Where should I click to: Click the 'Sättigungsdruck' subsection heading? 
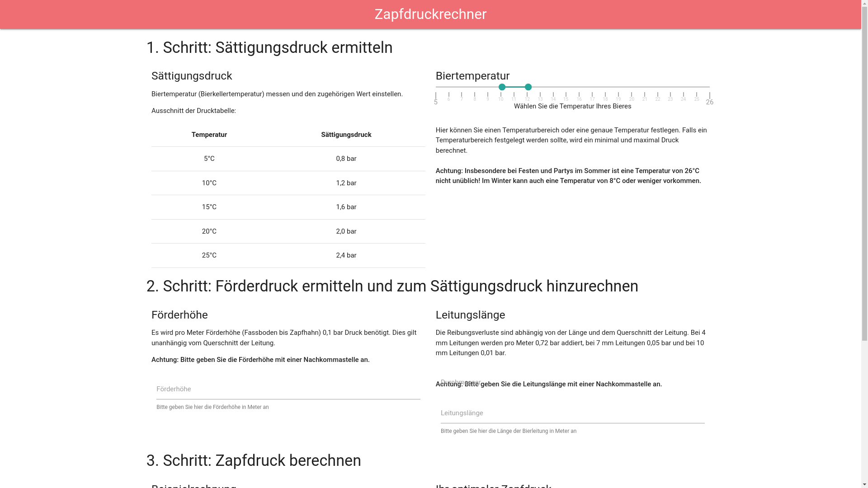(192, 76)
